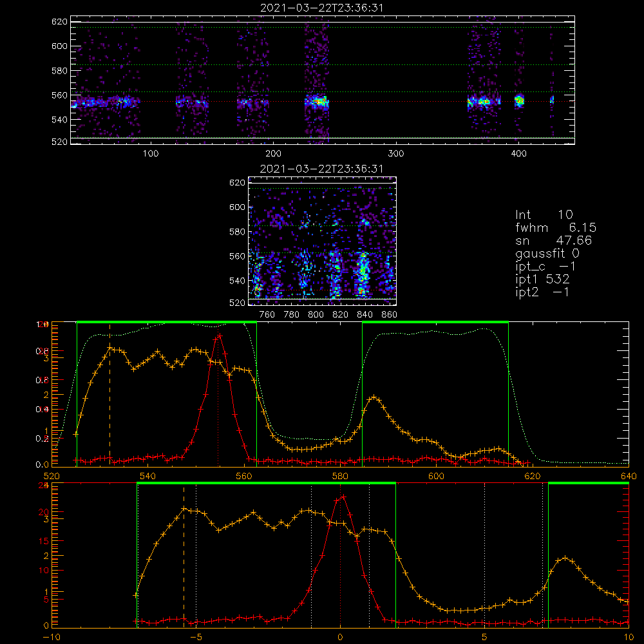Click left thick green bar atop third plot
Image resolution: width=644 pixels, height=644 pixels.
[167, 323]
